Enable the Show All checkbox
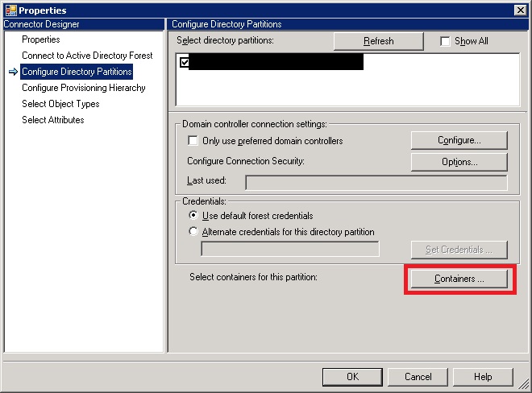Viewport: 532px width, 393px height. (x=446, y=41)
